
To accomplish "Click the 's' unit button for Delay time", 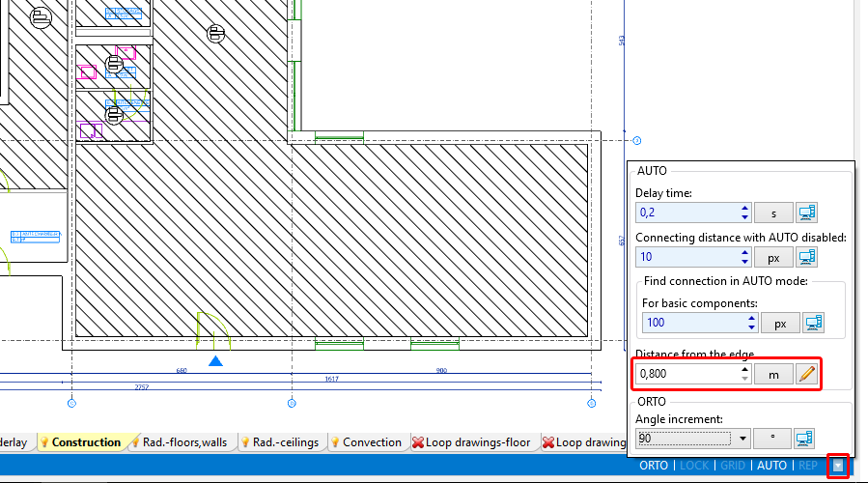I will point(773,213).
